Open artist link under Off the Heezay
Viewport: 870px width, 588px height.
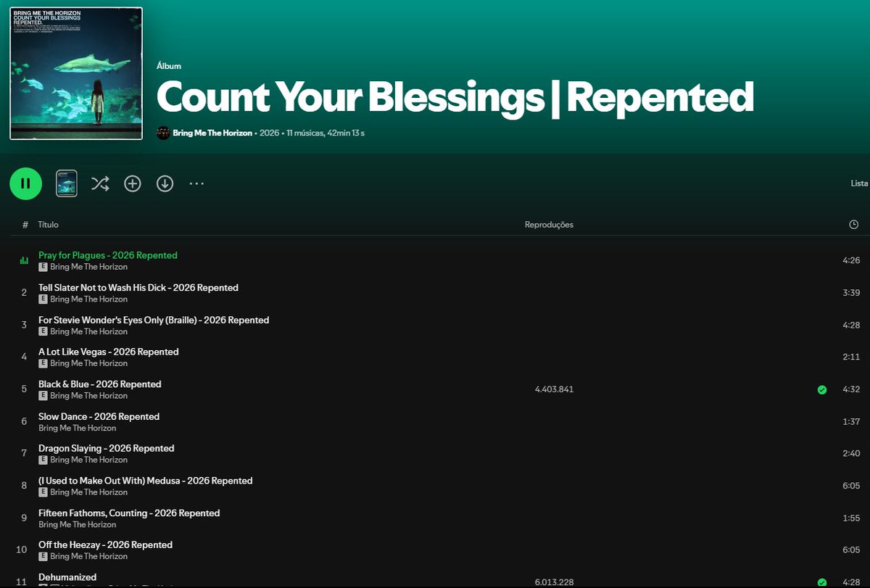(x=89, y=556)
